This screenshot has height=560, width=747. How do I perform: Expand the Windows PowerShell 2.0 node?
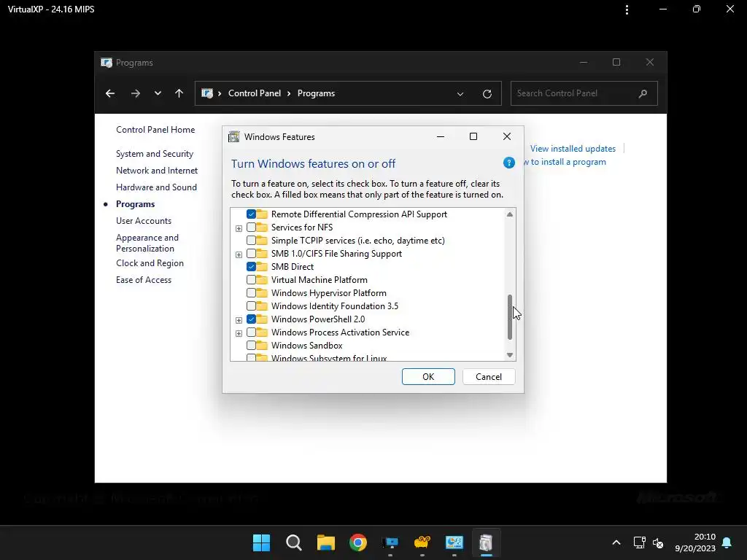click(x=239, y=320)
